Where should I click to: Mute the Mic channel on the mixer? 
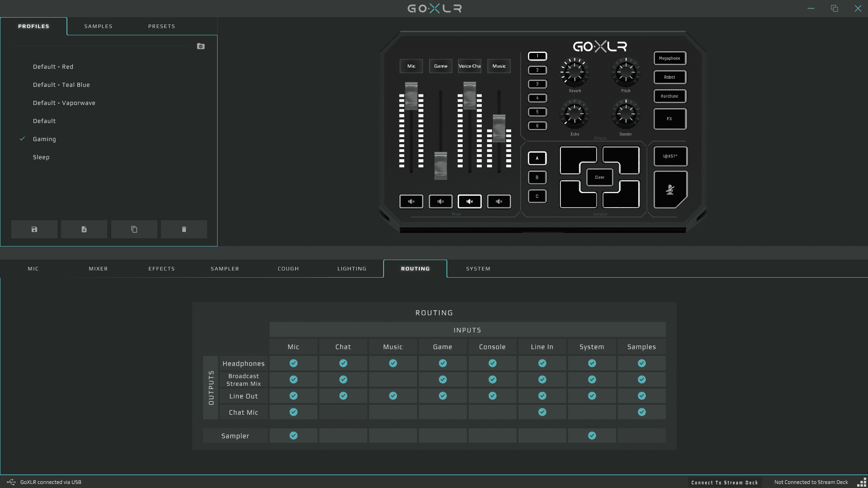(411, 201)
